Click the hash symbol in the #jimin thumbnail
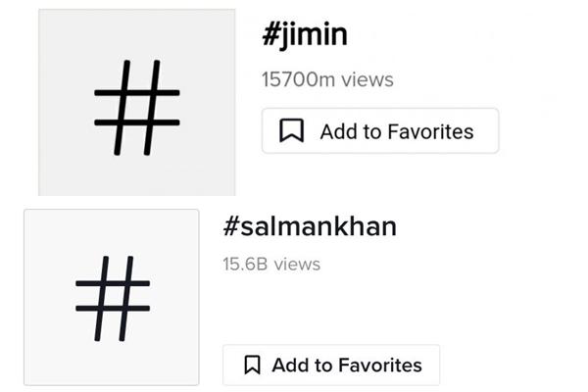 [x=136, y=108]
